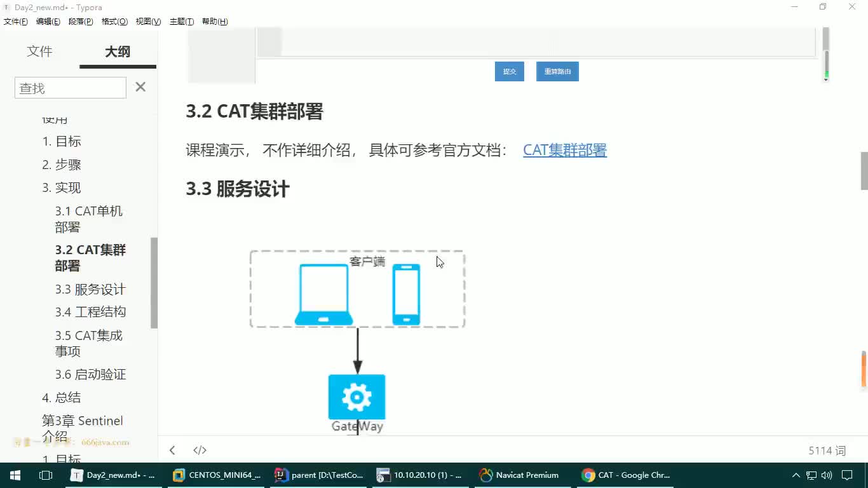
Task: Go to outline item 第3章 Sentinel介绍
Action: pos(83,428)
